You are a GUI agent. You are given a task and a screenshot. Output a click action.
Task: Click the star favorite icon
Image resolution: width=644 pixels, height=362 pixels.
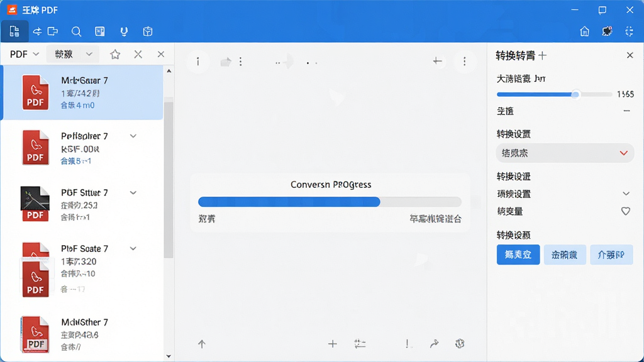[x=115, y=54]
